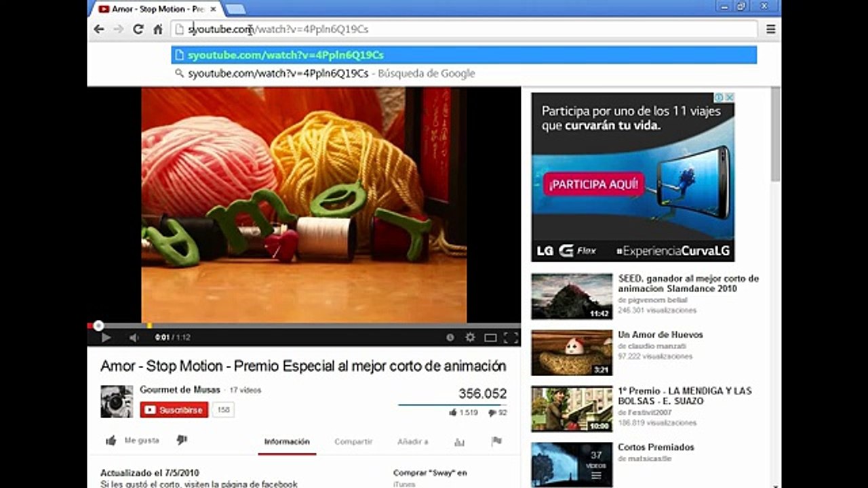This screenshot has width=868, height=488.
Task: Open a new browser tab
Action: [235, 9]
